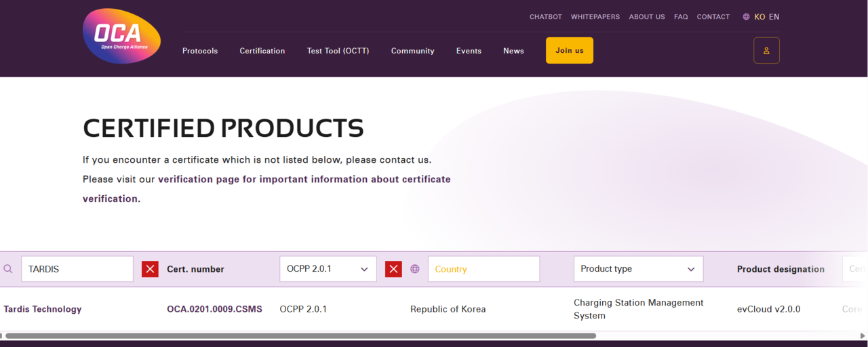Click the horizontal scrollbar under the table
The height and width of the screenshot is (347, 868).
pos(300,335)
